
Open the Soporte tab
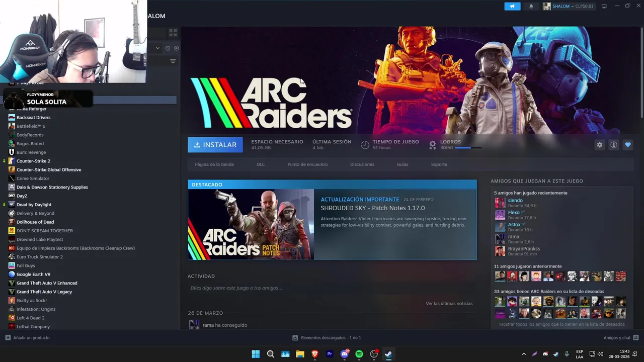pyautogui.click(x=439, y=164)
